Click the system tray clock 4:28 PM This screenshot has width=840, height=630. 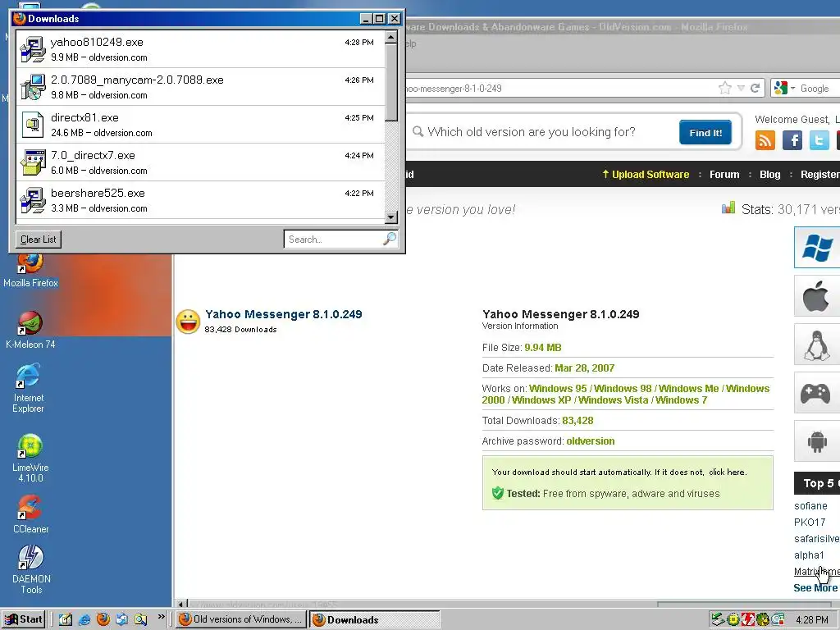(812, 620)
